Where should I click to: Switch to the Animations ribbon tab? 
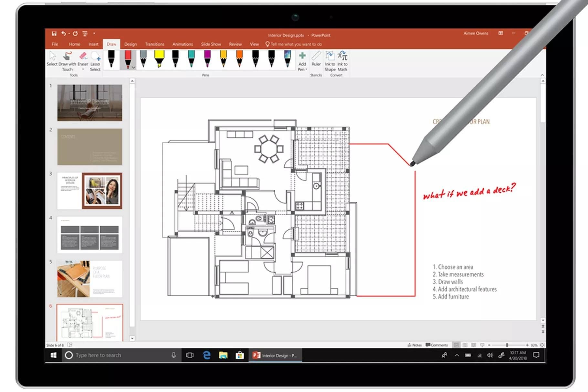183,44
